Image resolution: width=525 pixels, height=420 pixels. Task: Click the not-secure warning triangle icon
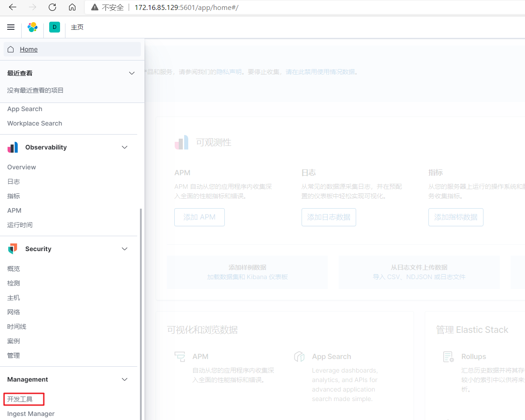pyautogui.click(x=95, y=7)
